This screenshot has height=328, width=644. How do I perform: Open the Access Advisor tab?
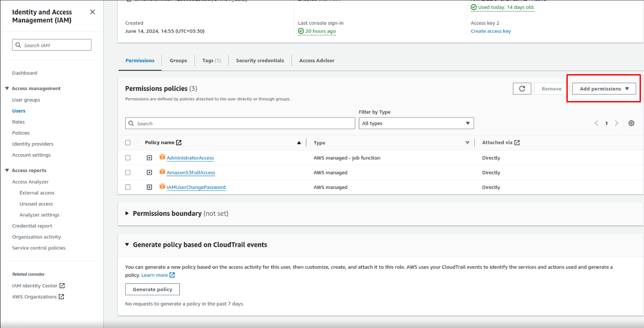click(x=316, y=60)
